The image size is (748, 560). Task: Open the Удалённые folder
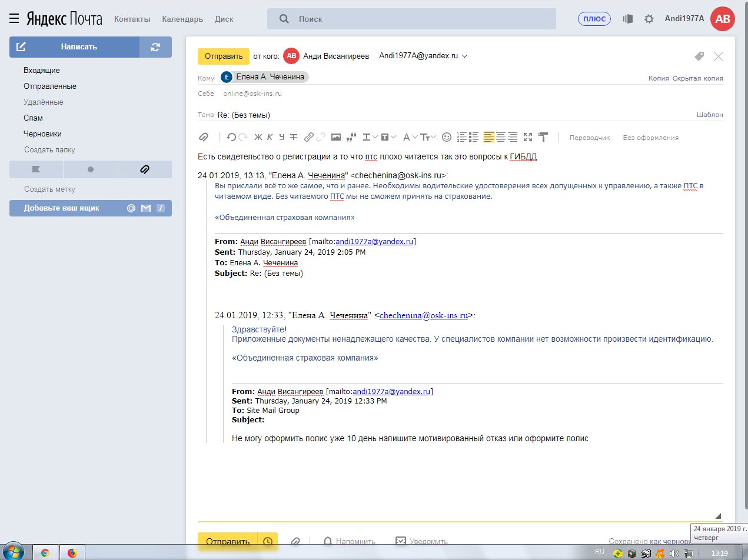click(x=44, y=102)
